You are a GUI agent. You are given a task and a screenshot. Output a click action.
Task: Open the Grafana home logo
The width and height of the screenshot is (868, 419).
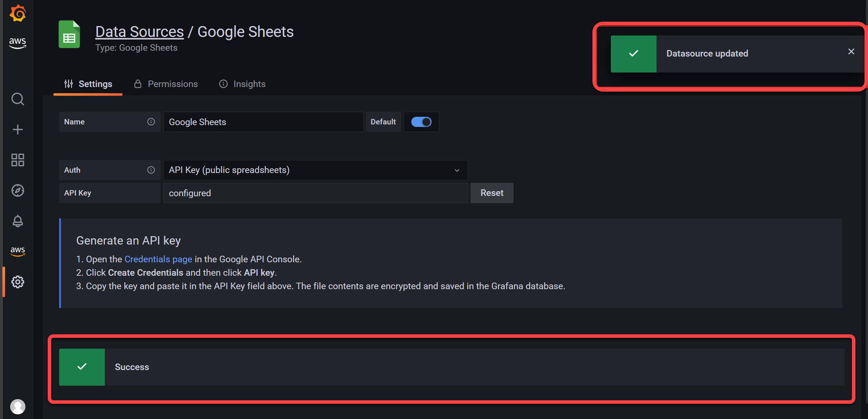coord(18,13)
